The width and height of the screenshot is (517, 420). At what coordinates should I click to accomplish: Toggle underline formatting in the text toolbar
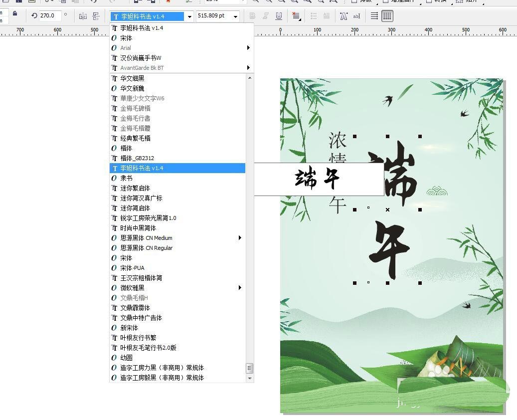[x=279, y=16]
